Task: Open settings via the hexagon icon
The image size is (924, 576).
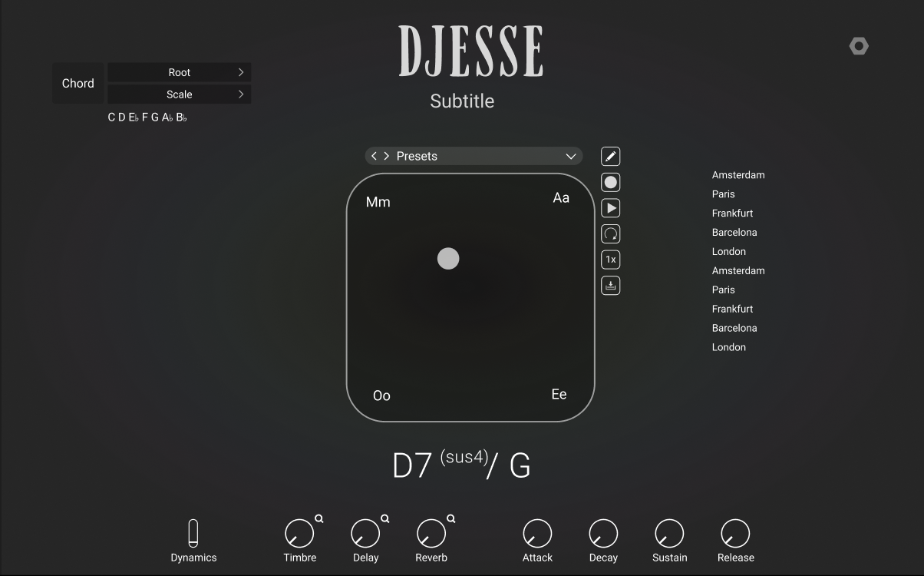Action: [x=859, y=46]
